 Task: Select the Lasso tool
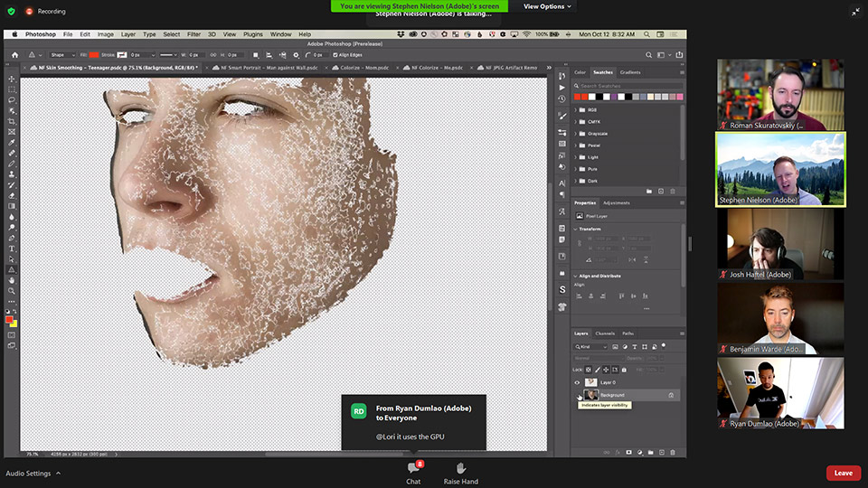(x=12, y=100)
